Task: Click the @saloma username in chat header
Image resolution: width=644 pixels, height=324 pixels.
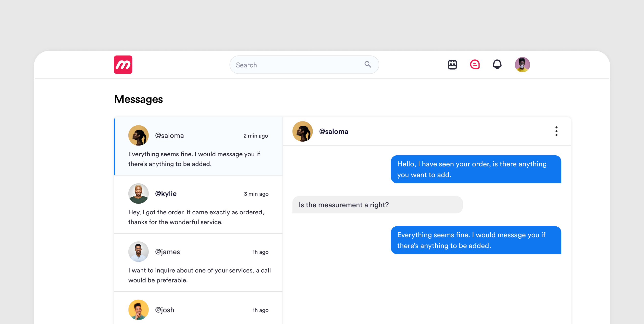Action: 334,132
